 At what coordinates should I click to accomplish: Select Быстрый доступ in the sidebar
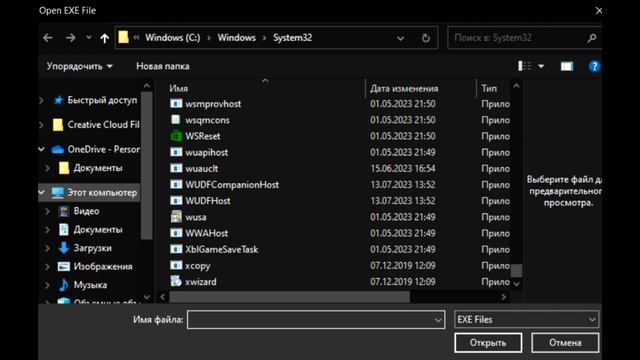102,100
